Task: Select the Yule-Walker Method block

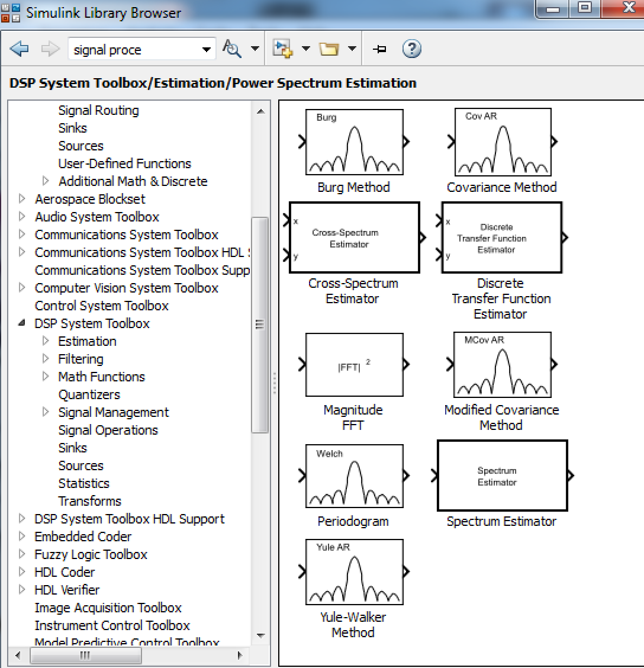Action: click(353, 571)
